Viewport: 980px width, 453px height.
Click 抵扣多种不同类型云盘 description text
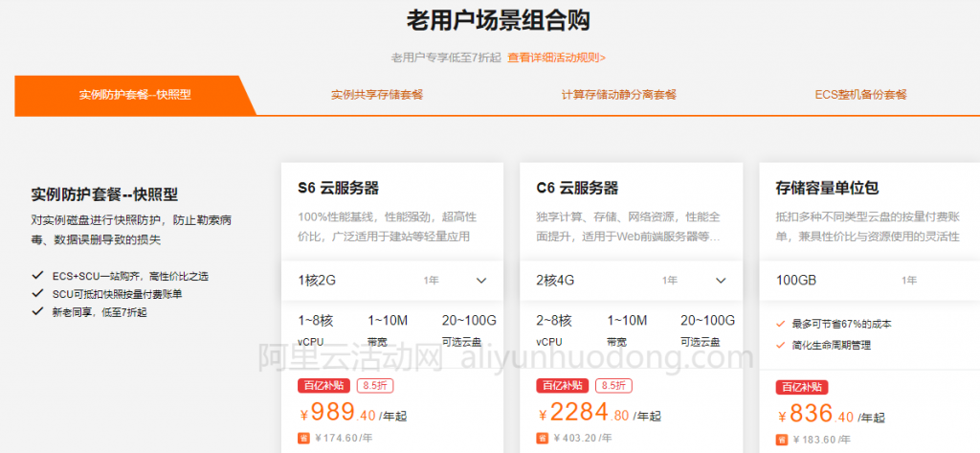[x=868, y=227]
